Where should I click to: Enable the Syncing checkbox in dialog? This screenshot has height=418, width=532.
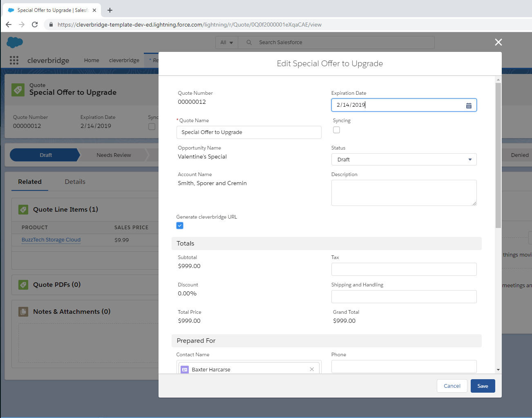pos(336,130)
